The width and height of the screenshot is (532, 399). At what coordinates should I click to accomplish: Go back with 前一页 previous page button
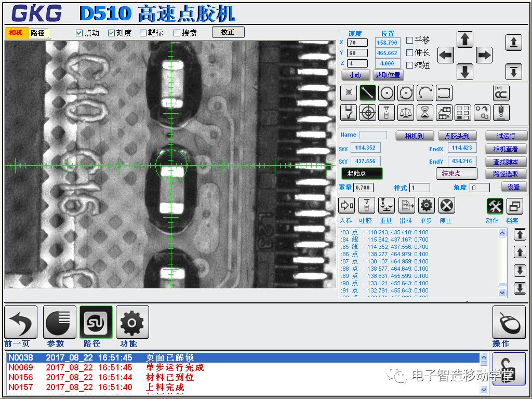[21, 322]
